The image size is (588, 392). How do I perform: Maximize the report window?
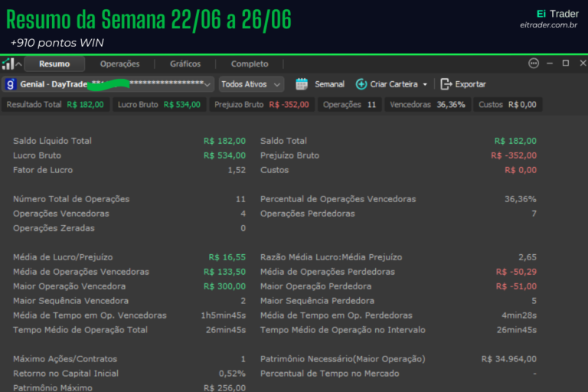pyautogui.click(x=566, y=63)
